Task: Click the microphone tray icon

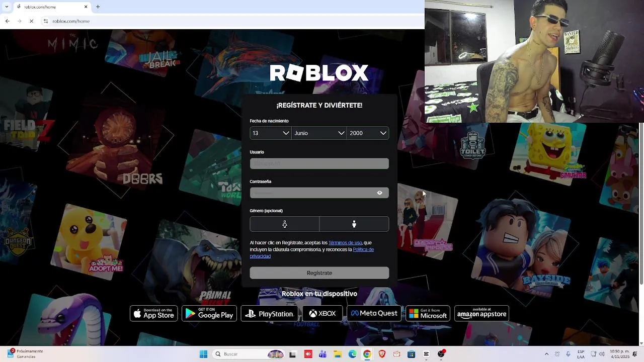Action: tap(568, 354)
